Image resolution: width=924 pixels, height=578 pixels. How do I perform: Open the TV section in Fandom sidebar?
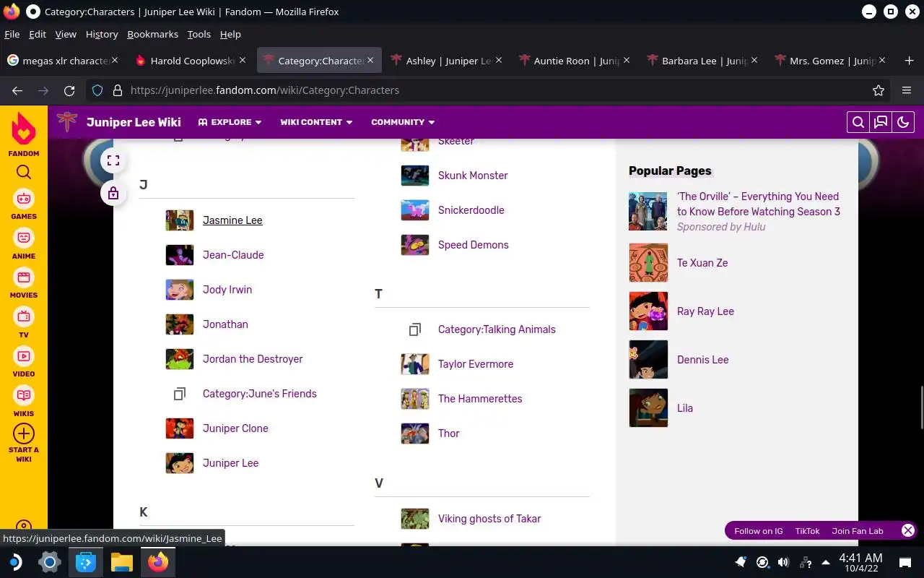tap(24, 322)
